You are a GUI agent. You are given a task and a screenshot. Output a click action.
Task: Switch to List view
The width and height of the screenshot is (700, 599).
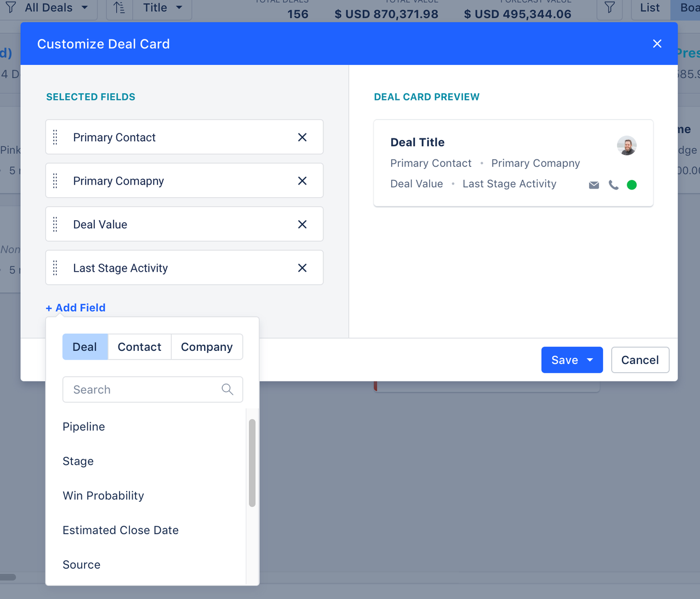650,8
